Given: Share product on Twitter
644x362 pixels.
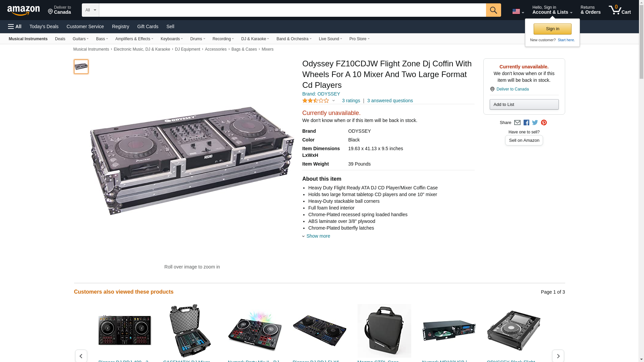Looking at the screenshot, I should click(535, 123).
